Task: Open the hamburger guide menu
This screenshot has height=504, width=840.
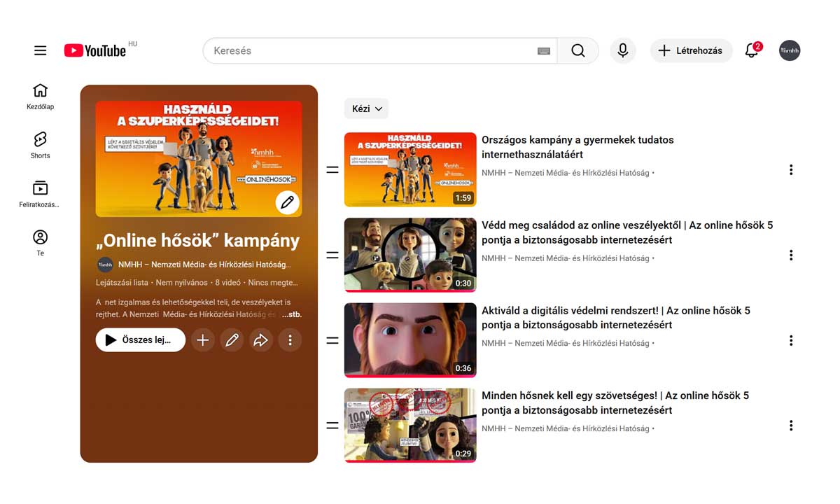Action: click(x=41, y=50)
